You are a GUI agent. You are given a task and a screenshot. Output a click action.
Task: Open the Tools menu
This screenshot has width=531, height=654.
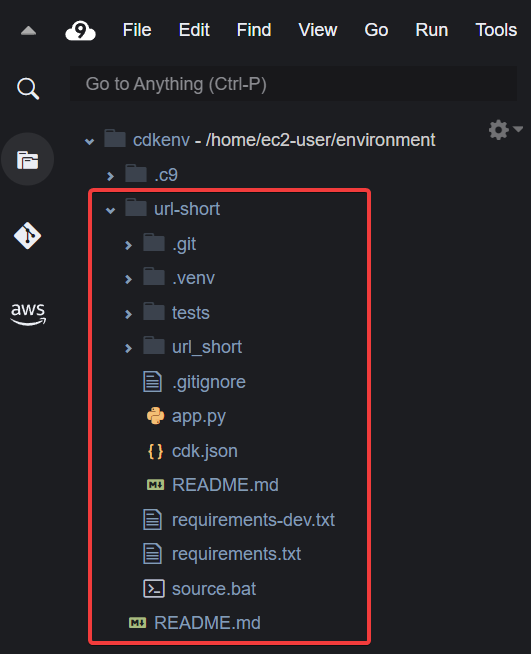[x=496, y=30]
